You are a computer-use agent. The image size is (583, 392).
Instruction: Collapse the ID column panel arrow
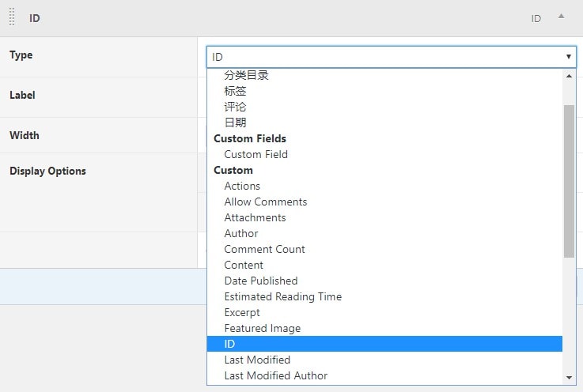[x=561, y=17]
